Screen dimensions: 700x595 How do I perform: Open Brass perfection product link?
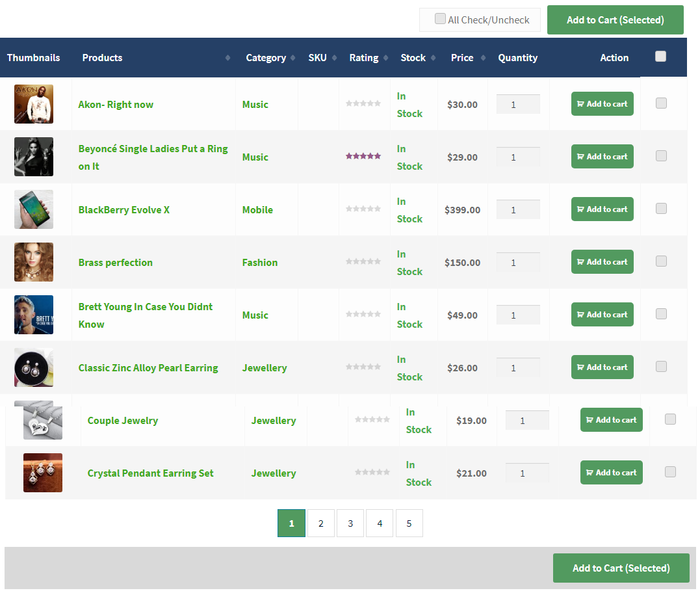[x=116, y=263]
